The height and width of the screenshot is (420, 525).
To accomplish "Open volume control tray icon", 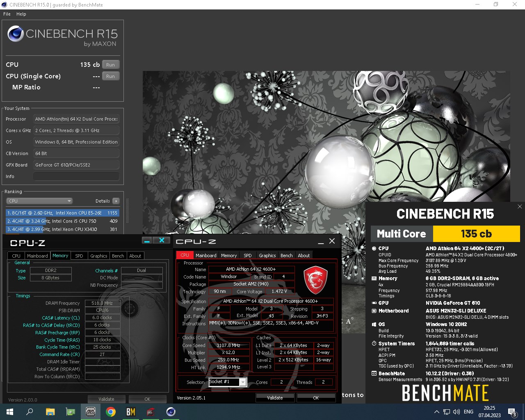I will [457, 412].
